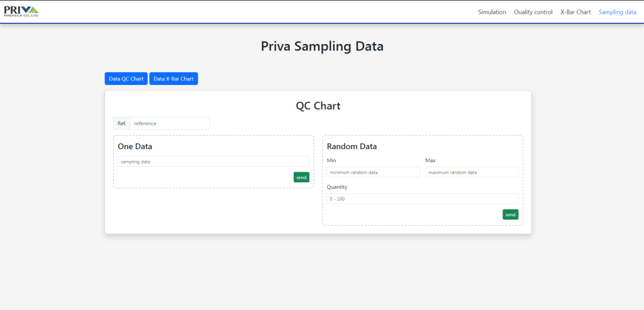
Task: Click the One Data heading
Action: coord(135,146)
